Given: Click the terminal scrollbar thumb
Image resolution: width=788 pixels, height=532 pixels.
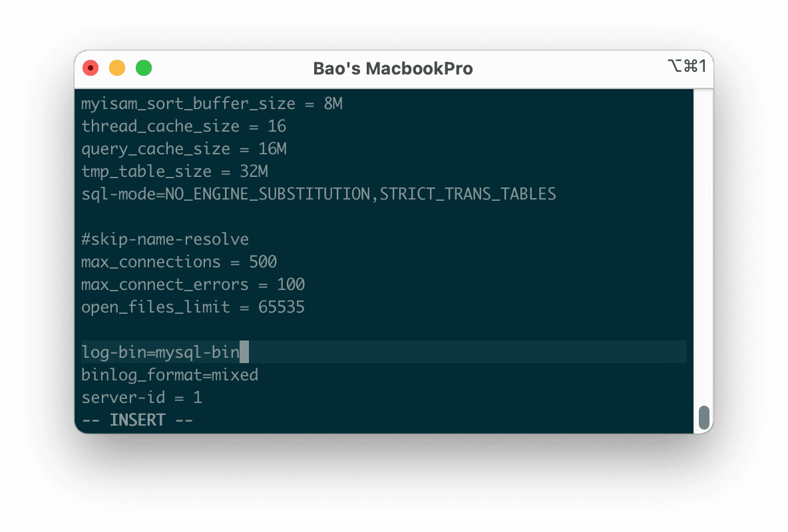Looking at the screenshot, I should pyautogui.click(x=703, y=418).
